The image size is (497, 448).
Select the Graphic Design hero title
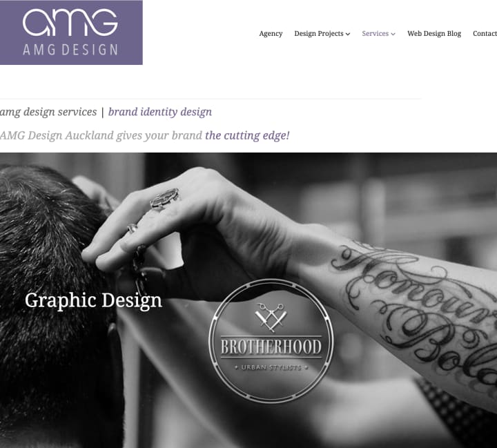[93, 300]
